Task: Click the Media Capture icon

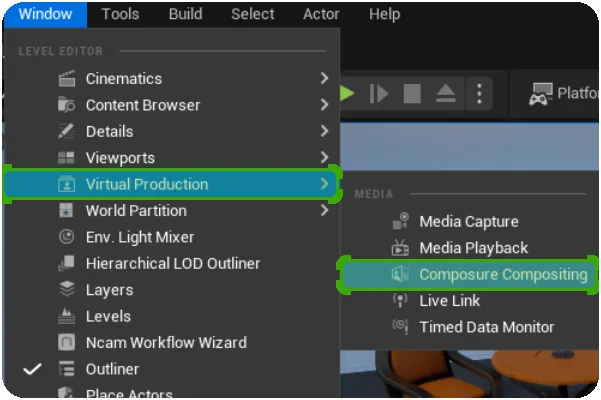Action: pos(401,221)
